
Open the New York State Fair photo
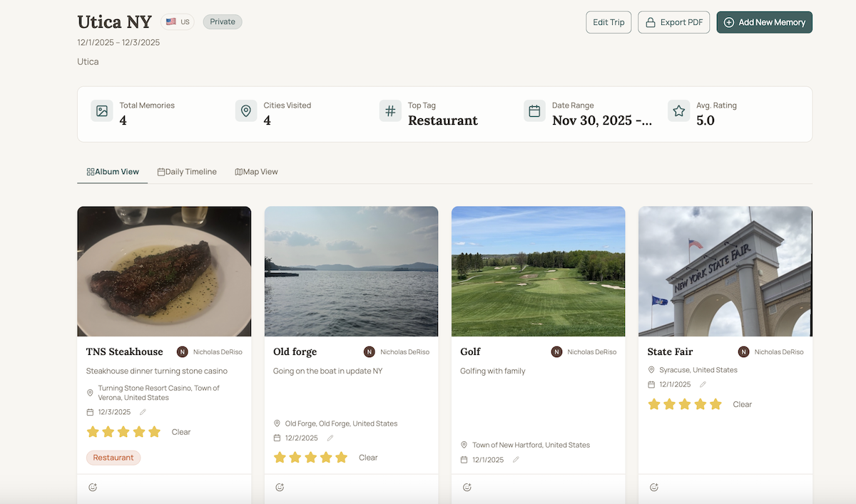pos(725,271)
